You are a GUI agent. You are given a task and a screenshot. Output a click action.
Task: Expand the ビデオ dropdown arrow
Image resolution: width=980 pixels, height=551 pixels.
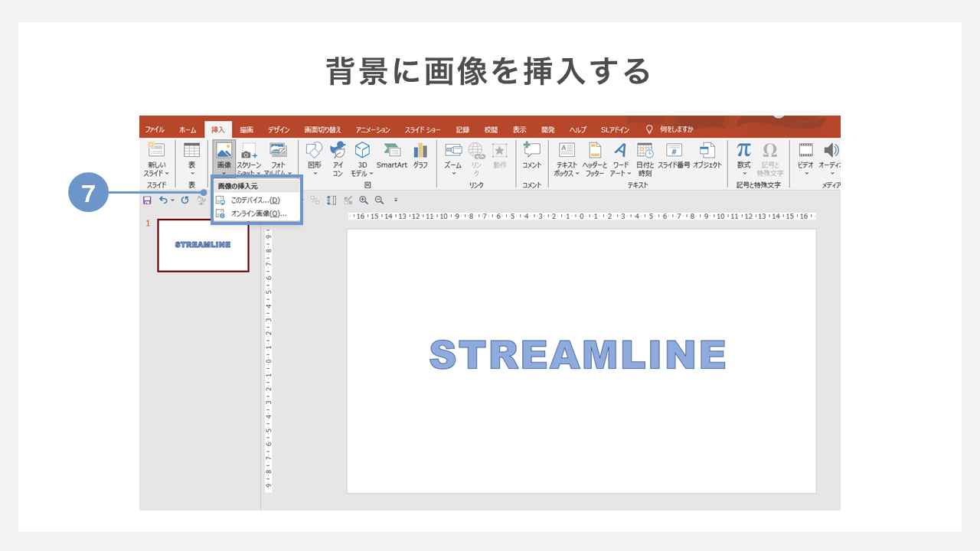tap(805, 173)
